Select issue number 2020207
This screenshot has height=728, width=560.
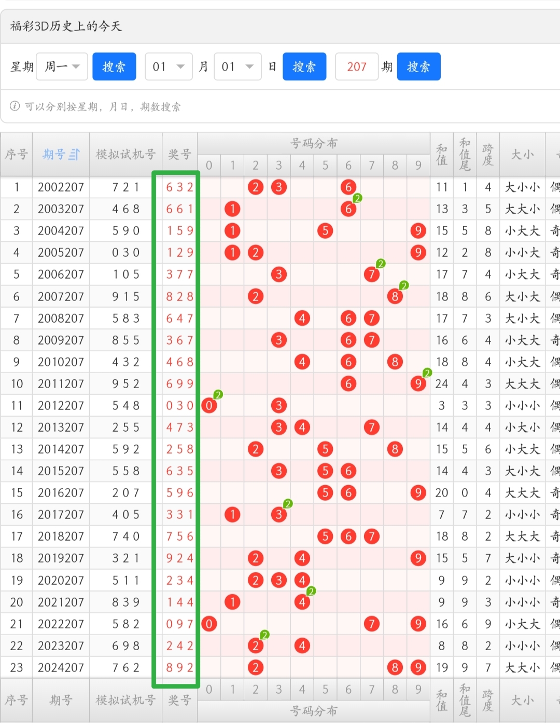click(x=61, y=581)
